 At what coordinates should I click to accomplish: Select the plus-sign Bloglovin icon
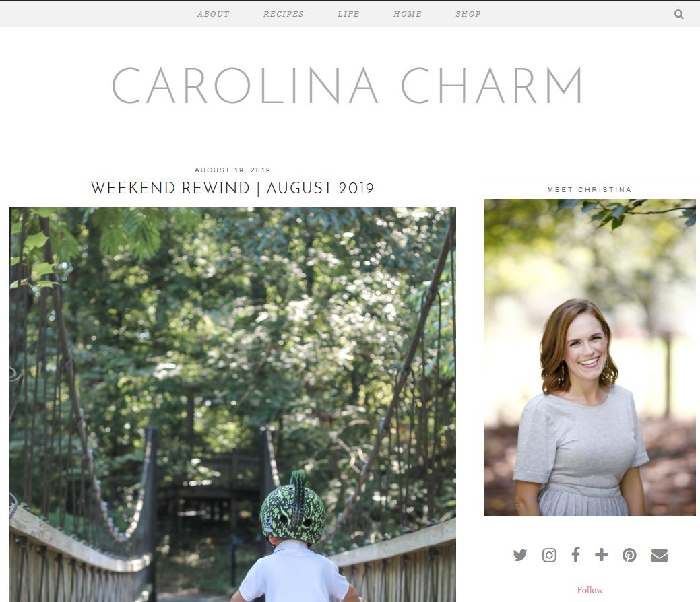602,555
